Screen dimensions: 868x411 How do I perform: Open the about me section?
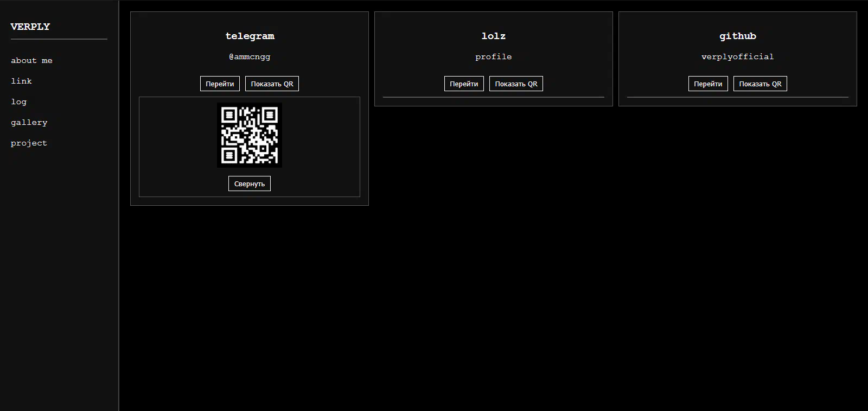(31, 60)
